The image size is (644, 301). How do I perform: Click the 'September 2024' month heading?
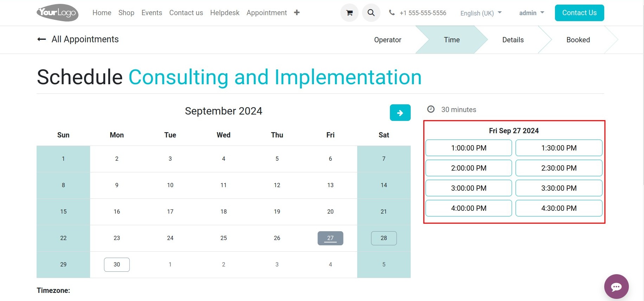pos(223,111)
